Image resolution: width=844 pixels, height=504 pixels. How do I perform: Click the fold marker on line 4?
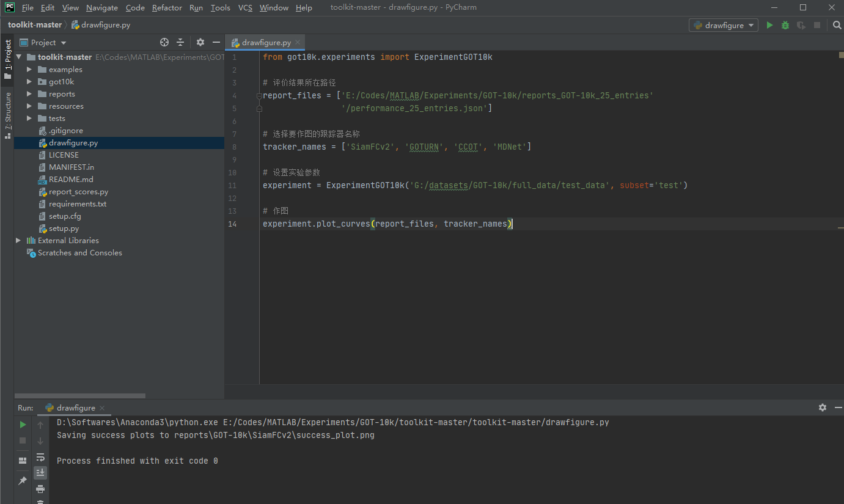point(259,95)
